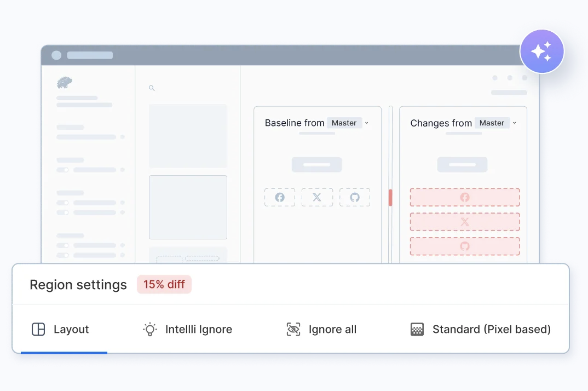Viewport: 588px width, 391px height.
Task: Click the highlighted X logo in Changes panel
Action: tap(465, 222)
